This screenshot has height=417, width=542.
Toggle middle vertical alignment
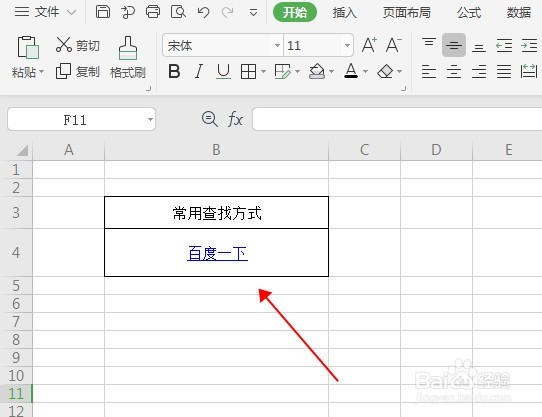pyautogui.click(x=454, y=45)
